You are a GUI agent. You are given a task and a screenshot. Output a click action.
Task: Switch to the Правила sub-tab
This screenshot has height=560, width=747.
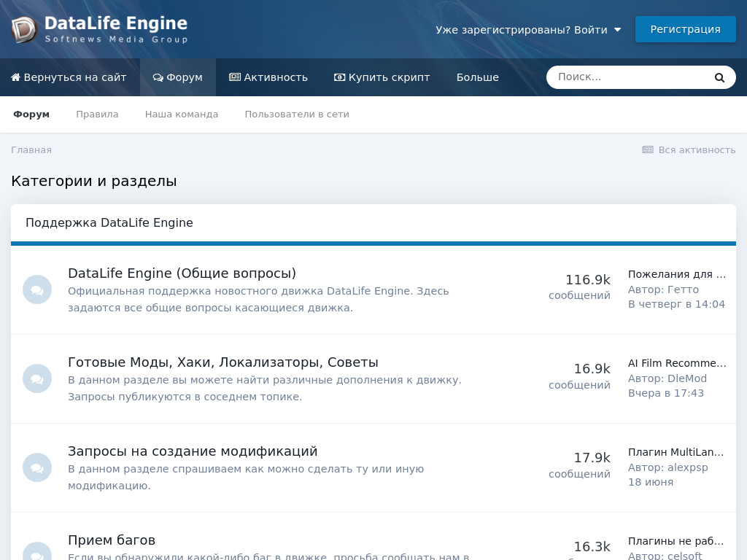click(x=97, y=114)
